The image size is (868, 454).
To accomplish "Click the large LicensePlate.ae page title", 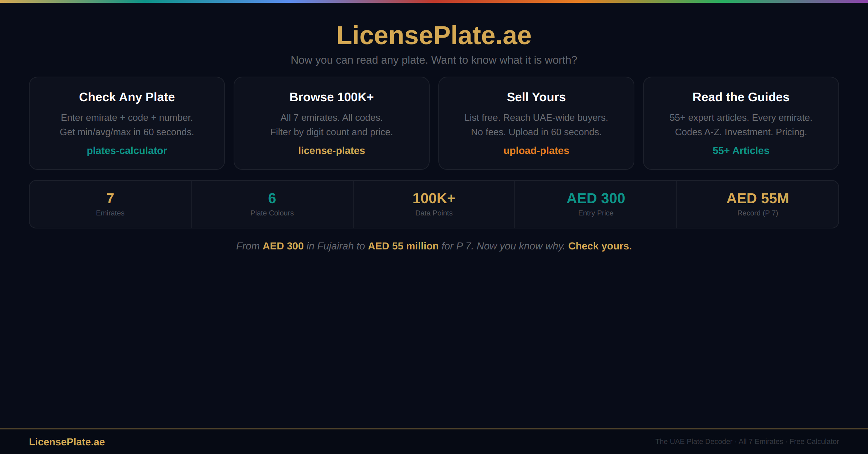I will click(x=434, y=35).
